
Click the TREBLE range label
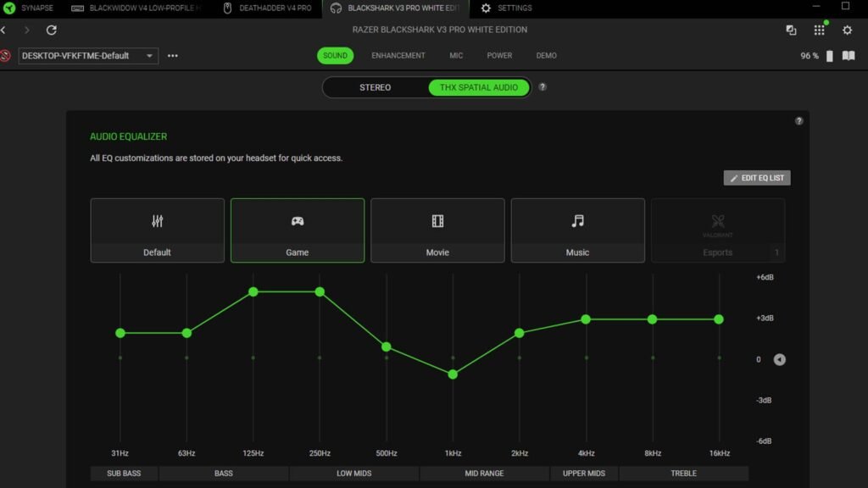684,474
